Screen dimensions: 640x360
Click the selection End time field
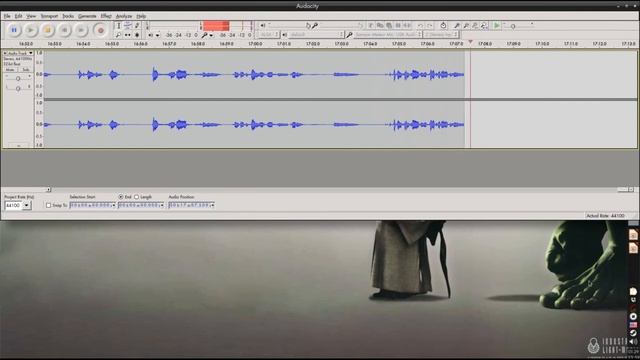tap(141, 205)
